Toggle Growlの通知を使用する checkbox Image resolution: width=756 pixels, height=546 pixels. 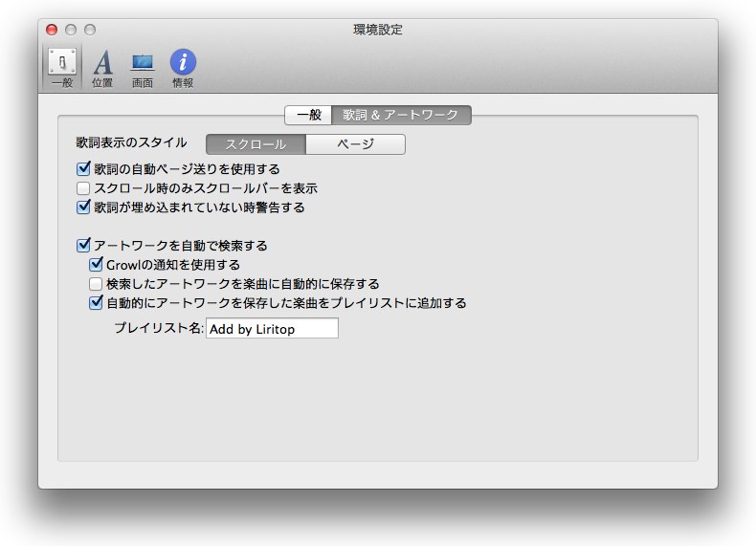pos(96,265)
